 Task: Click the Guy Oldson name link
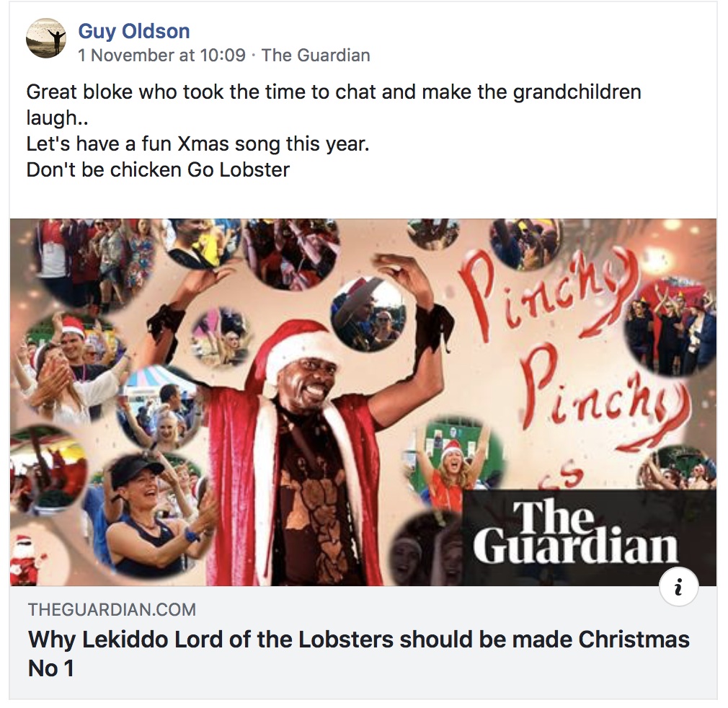(134, 31)
